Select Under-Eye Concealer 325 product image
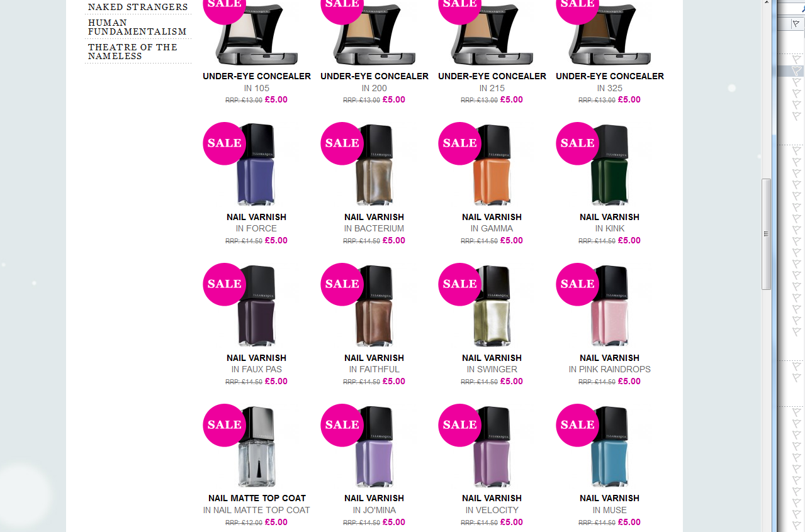Viewport: 805px width, 532px height. 610,32
